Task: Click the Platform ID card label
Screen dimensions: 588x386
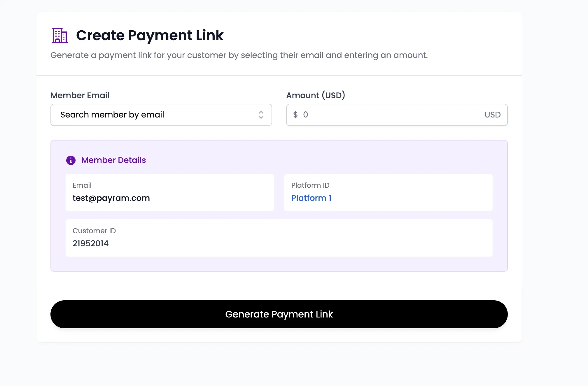Action: click(x=310, y=185)
